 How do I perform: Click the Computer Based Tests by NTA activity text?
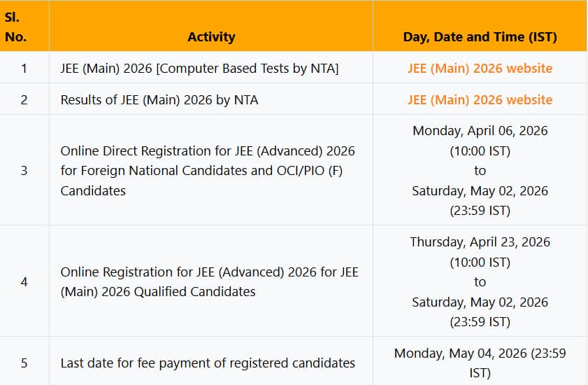(x=199, y=68)
